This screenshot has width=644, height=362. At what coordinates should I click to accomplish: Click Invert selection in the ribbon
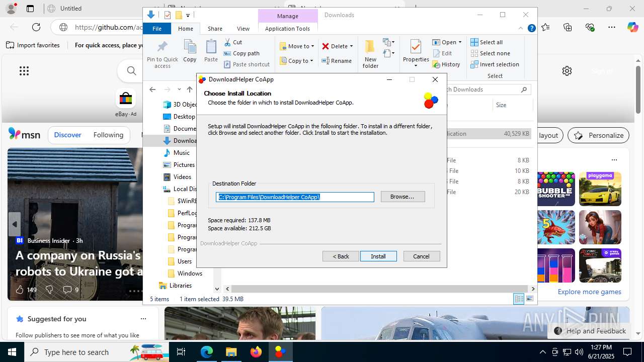[495, 64]
